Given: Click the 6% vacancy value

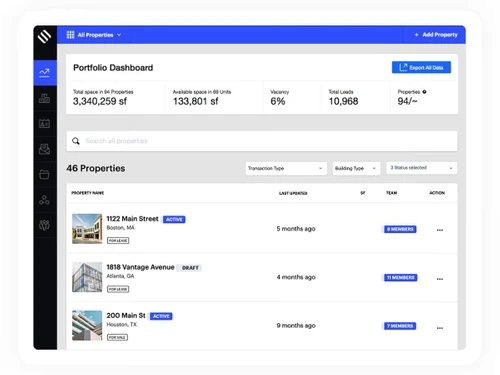Looking at the screenshot, I should point(278,101).
